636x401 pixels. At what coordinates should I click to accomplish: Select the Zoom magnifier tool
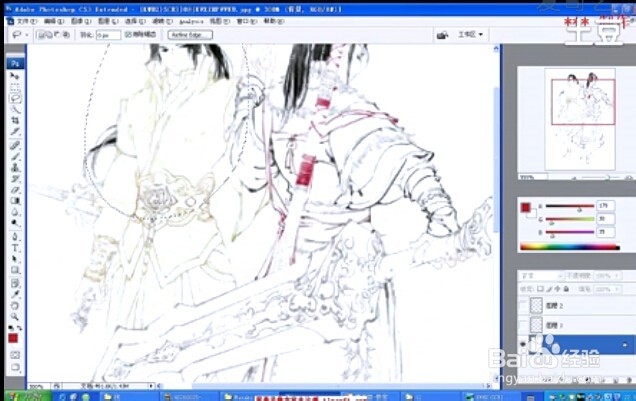click(15, 316)
